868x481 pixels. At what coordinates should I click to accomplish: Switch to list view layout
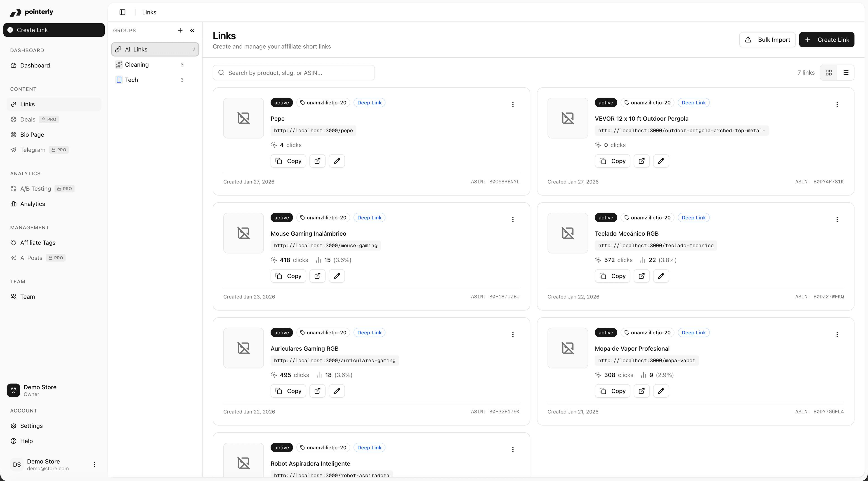tap(845, 73)
